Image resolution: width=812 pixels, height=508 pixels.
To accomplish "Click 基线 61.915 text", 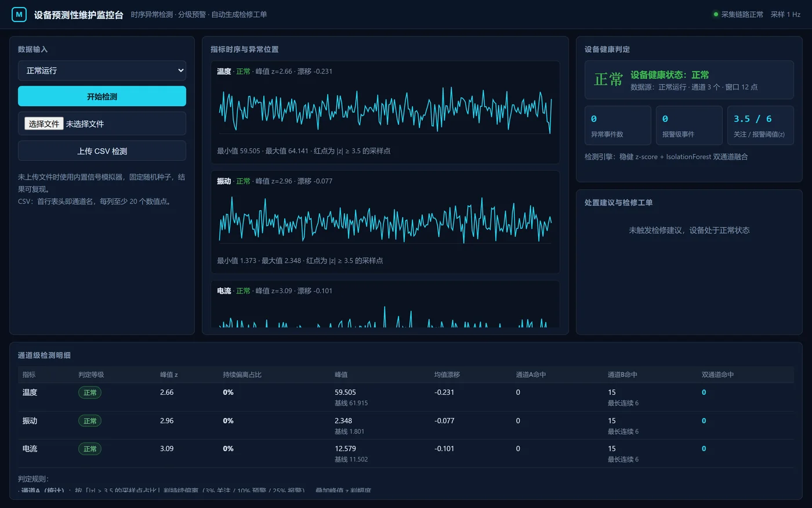I will (x=351, y=403).
